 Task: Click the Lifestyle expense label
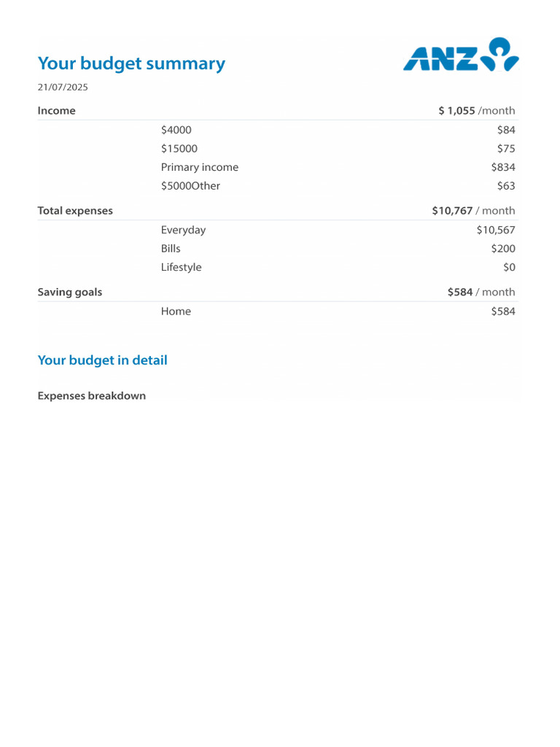181,267
